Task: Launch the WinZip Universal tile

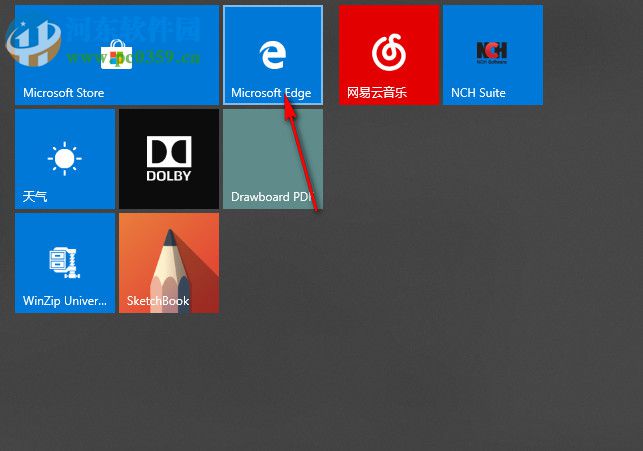Action: tap(65, 263)
